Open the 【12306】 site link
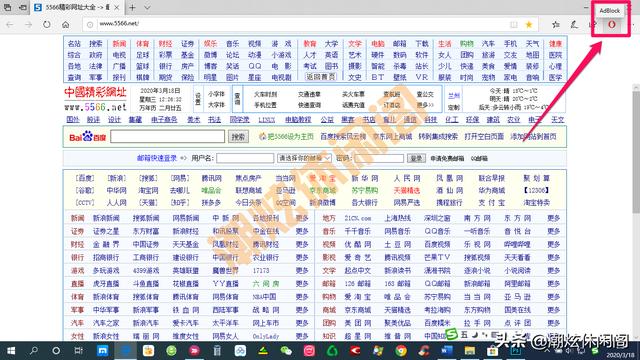Viewport: 640px width, 360px height. point(536,190)
